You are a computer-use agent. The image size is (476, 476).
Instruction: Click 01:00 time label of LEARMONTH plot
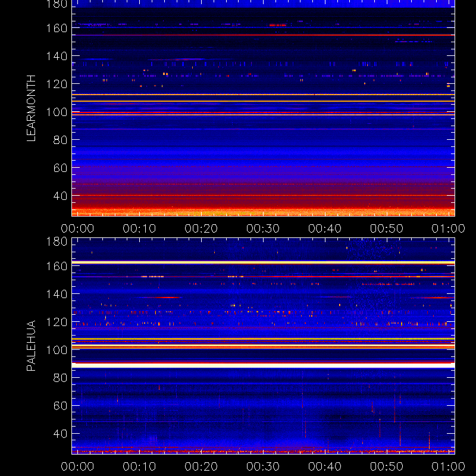click(x=449, y=228)
